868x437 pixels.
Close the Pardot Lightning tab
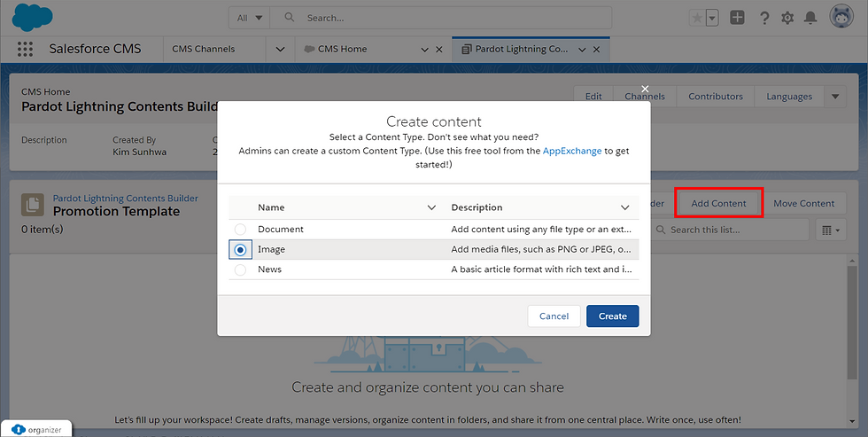pyautogui.click(x=596, y=50)
